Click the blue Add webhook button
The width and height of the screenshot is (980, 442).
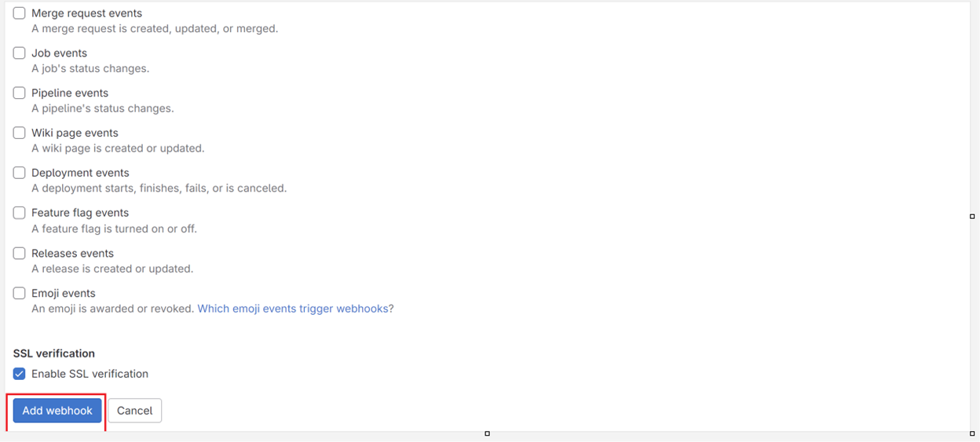pos(57,411)
